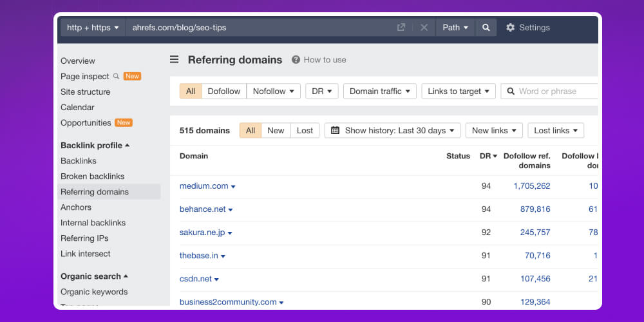This screenshot has width=644, height=322.
Task: Collapse the Backlink profile section
Action: click(x=95, y=146)
